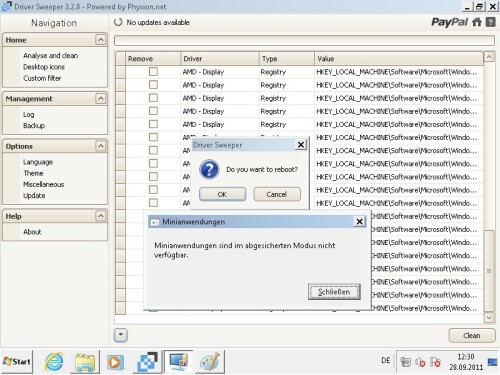Viewport: 500px width, 375px height.
Task: Launch Windows Media Player from taskbar
Action: [115, 362]
